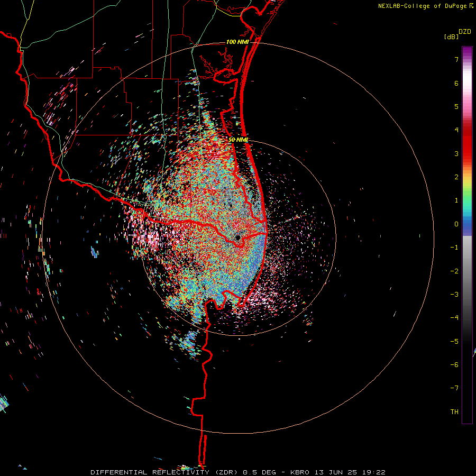476x476 pixels.
Task: Click the color bar tick label -7
Action: pos(454,388)
